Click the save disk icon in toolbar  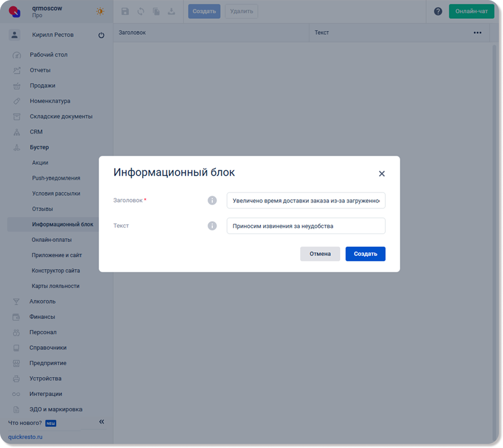125,12
